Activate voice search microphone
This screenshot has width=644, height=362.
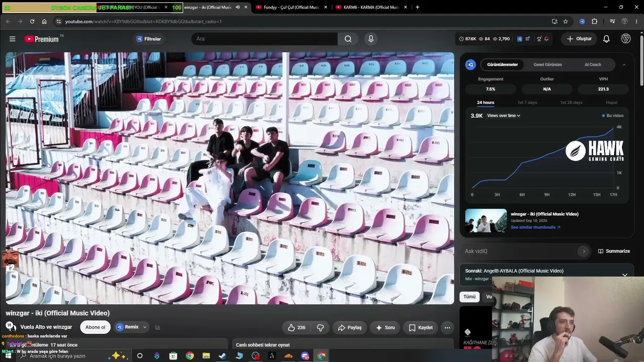coord(371,39)
